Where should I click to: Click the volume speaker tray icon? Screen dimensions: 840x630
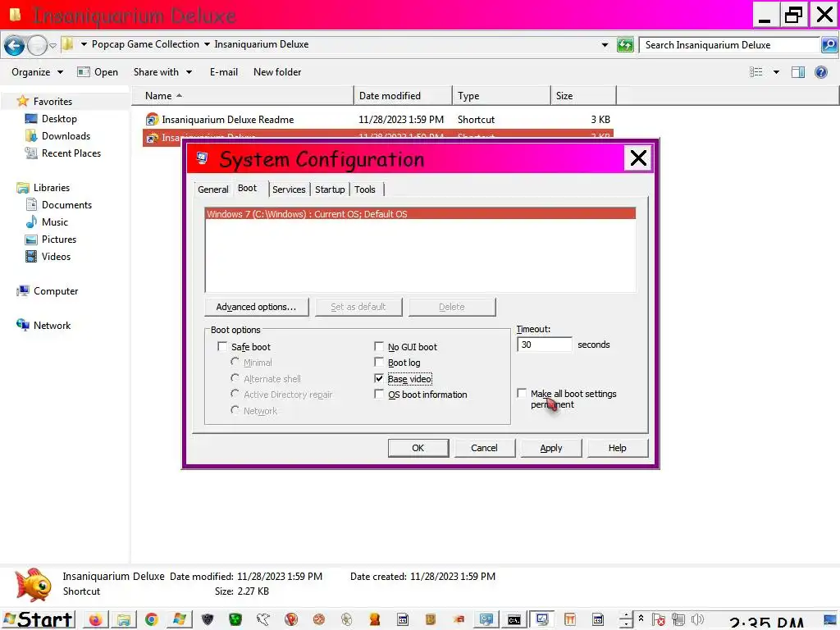click(x=697, y=620)
